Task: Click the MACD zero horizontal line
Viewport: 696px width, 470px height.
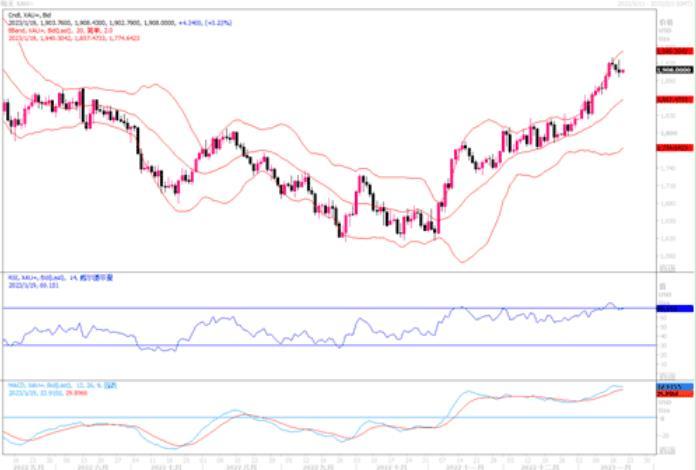Action: pos(300,417)
